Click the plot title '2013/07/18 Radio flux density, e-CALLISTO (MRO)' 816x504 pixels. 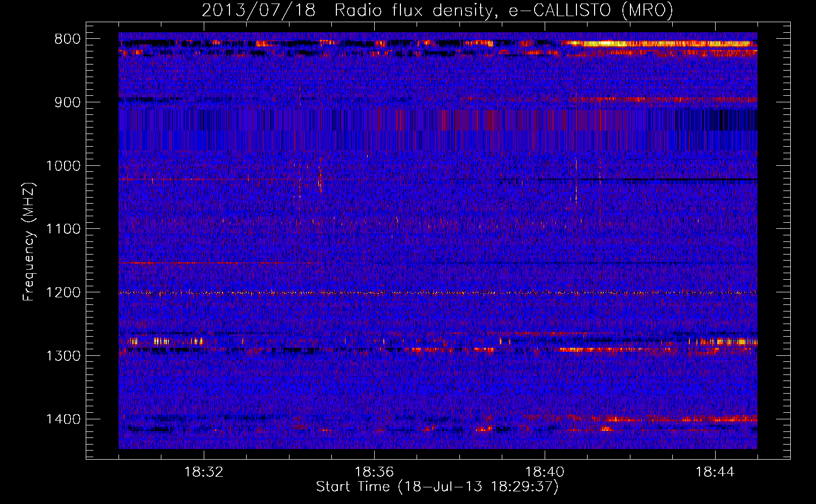coord(437,10)
